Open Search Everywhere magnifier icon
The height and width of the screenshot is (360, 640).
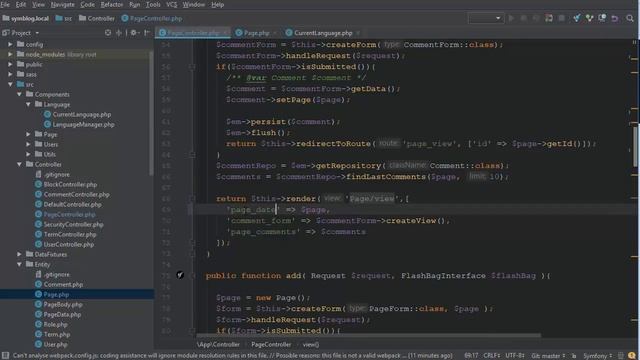point(630,18)
